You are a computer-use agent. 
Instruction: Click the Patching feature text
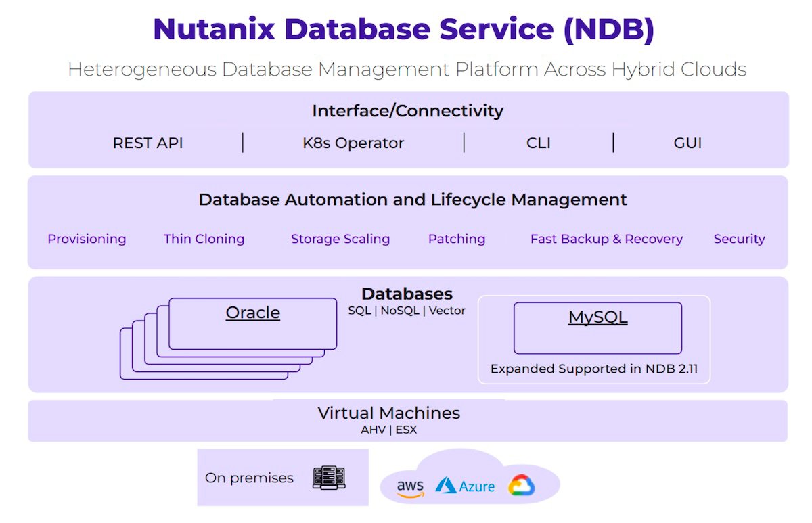tap(457, 239)
